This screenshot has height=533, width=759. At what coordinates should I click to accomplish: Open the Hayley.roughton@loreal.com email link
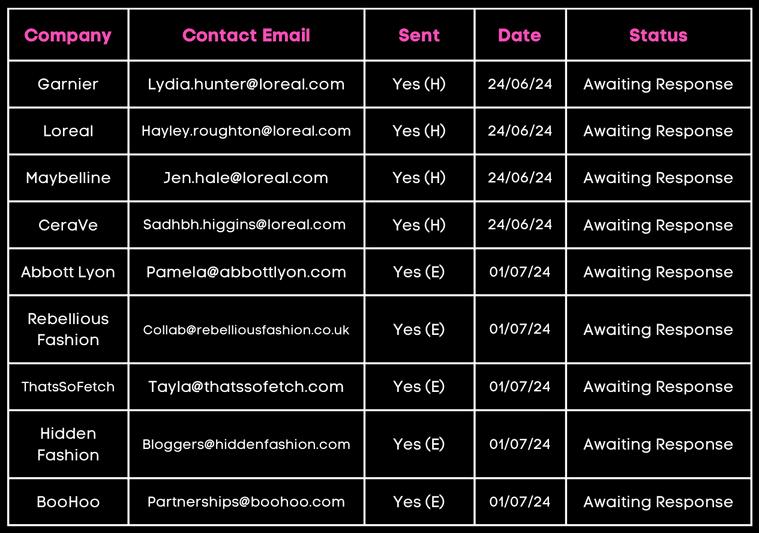[x=246, y=131]
